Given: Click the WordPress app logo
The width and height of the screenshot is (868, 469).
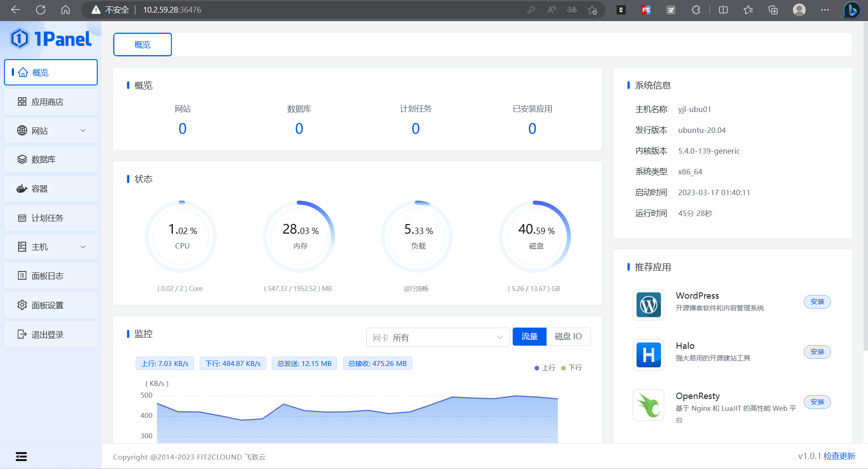Looking at the screenshot, I should point(649,305).
